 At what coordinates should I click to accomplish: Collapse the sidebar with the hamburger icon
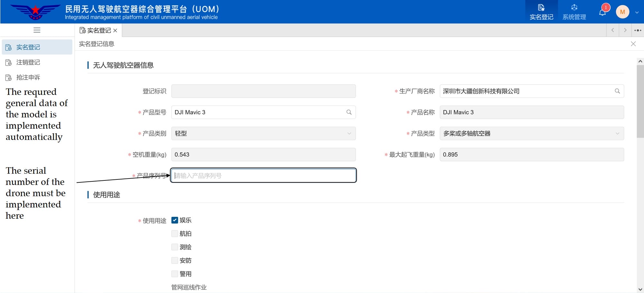point(37,30)
